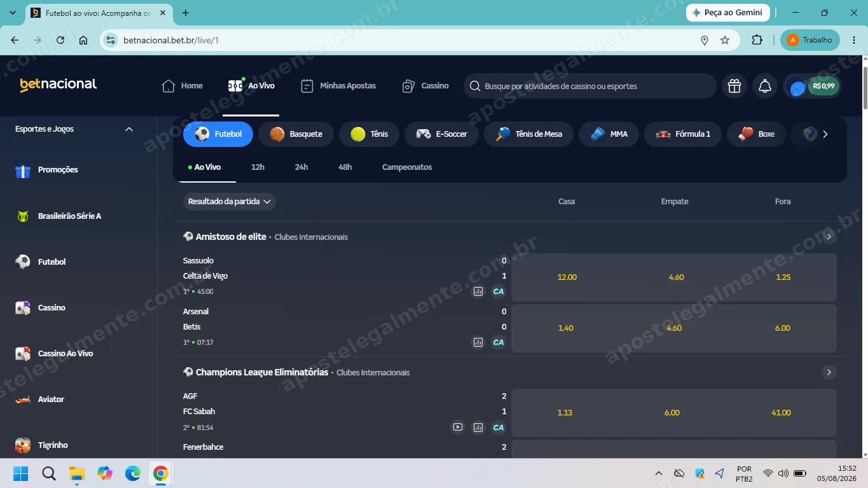The image size is (868, 488).
Task: Switch to the 24h tab
Action: coord(301,167)
